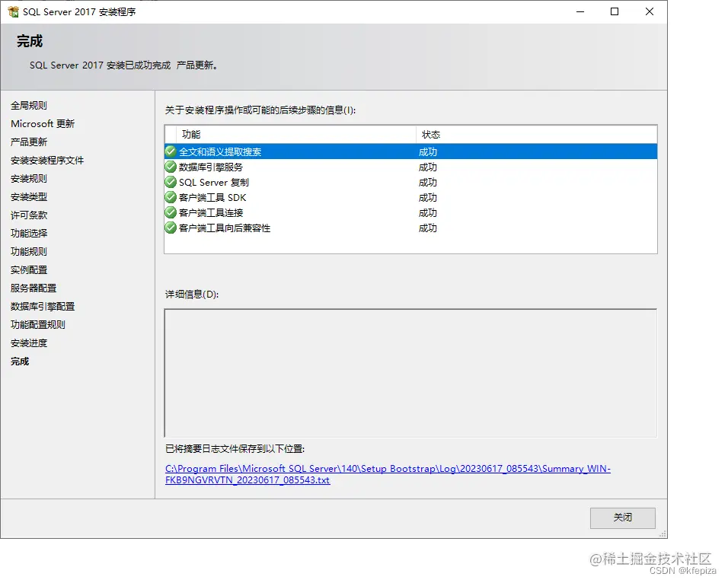Select the 客户端工具 SDK feature row
Viewport: 728px width, 583px height.
(411, 197)
